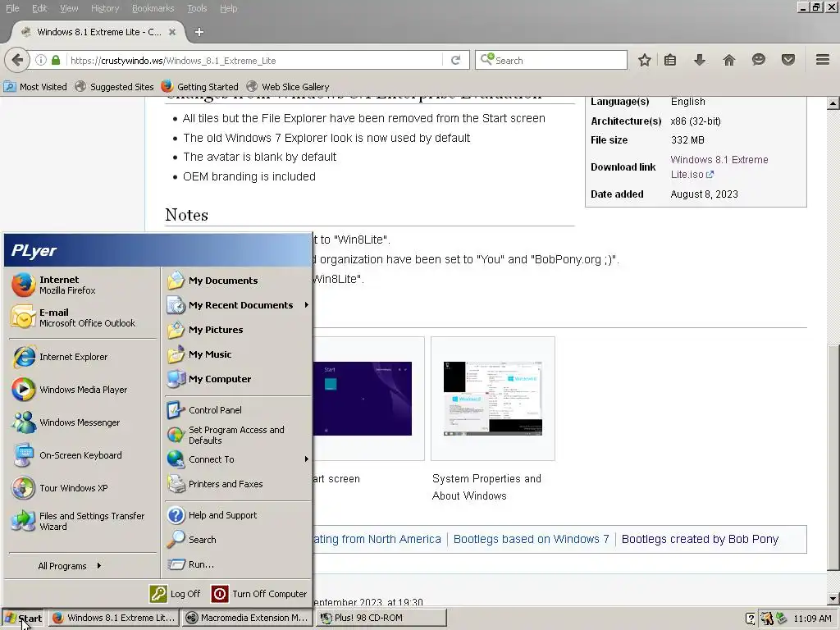Open My Computer
Image resolution: width=840 pixels, height=630 pixels.
coord(237,379)
